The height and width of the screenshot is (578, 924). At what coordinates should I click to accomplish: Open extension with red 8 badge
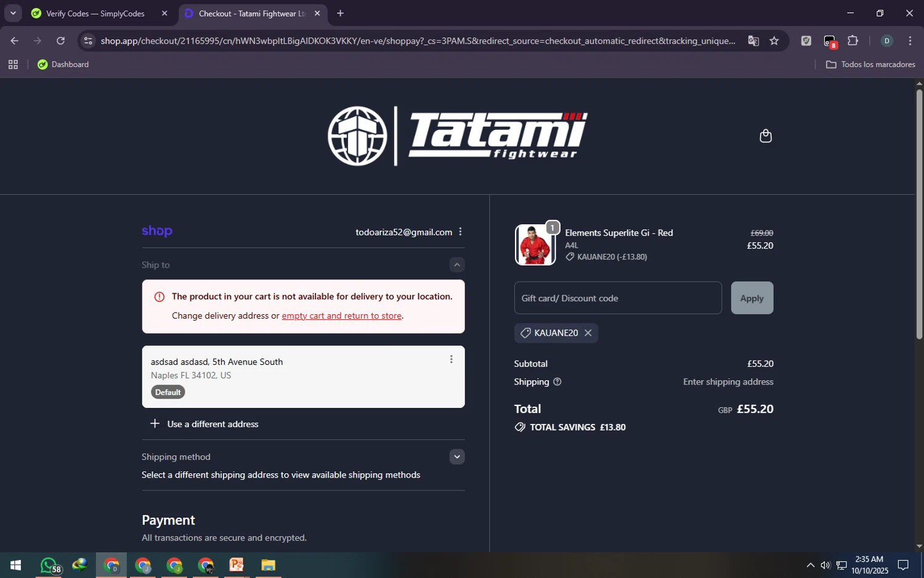pyautogui.click(x=830, y=41)
